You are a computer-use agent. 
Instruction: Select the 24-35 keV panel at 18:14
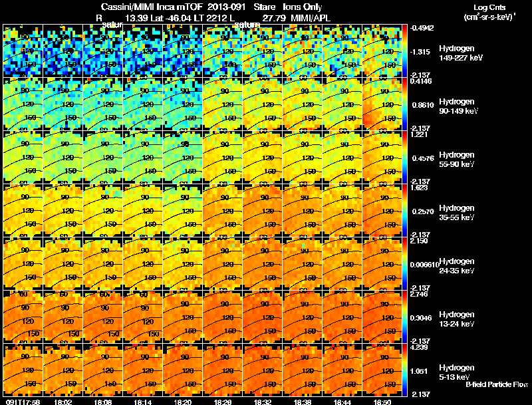tap(143, 263)
